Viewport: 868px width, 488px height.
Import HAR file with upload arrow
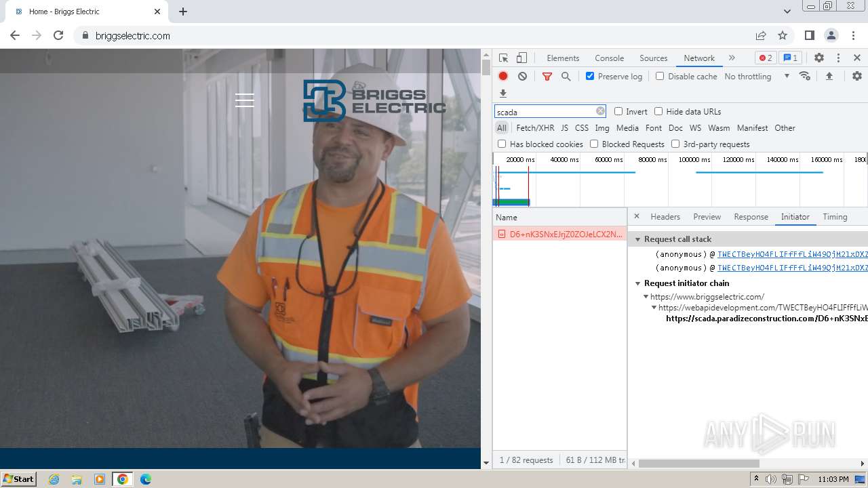829,76
